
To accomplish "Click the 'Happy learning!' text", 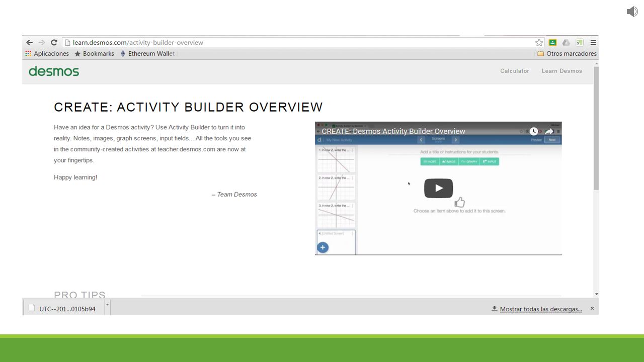I will [75, 177].
